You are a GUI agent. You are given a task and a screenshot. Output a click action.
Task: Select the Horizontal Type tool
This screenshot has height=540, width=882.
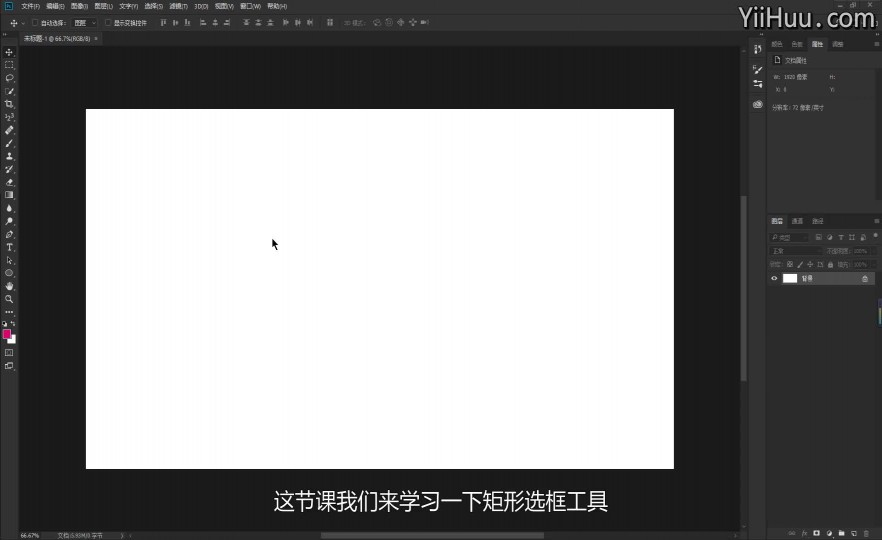pyautogui.click(x=9, y=247)
